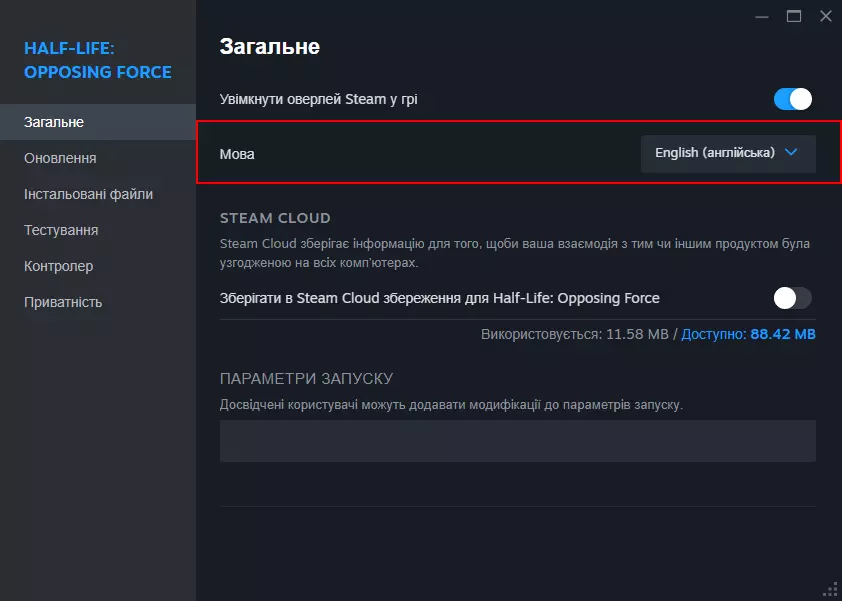Screen dimensions: 842x601
Task: Click the window resize grip corner
Action: pyautogui.click(x=830, y=589)
